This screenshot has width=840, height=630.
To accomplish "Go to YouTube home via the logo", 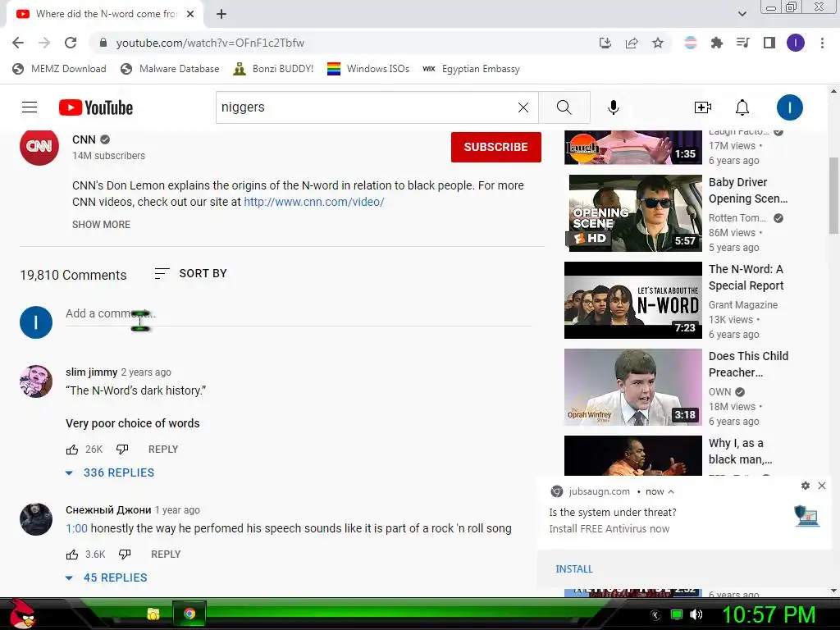I will point(96,107).
